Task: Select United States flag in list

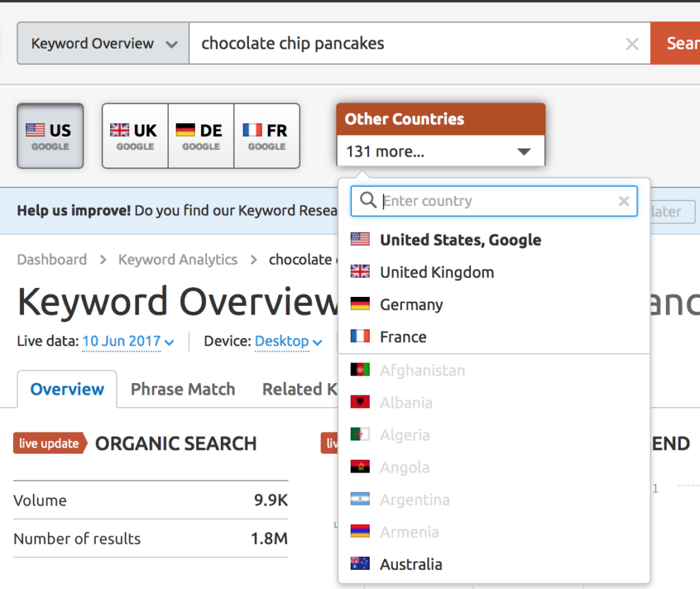Action: 360,239
